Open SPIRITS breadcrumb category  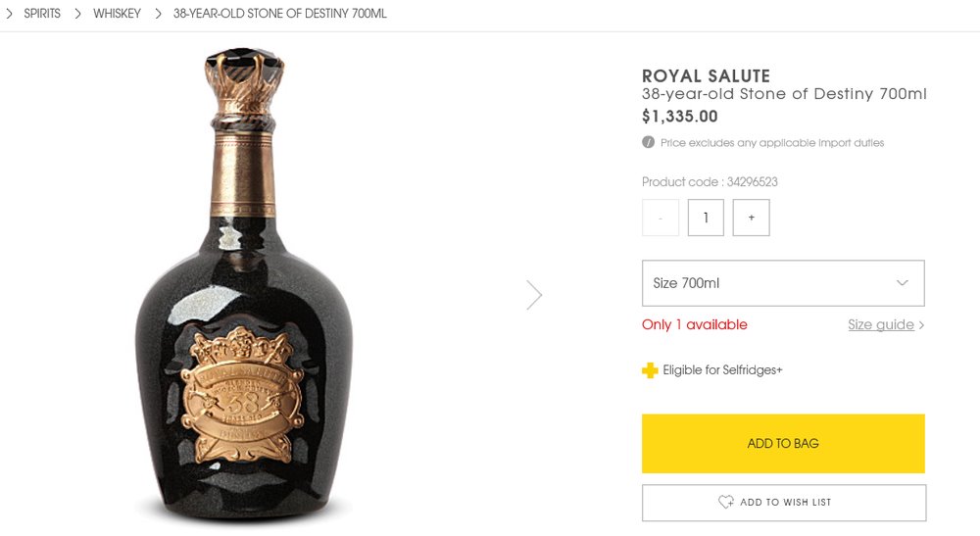pyautogui.click(x=42, y=14)
